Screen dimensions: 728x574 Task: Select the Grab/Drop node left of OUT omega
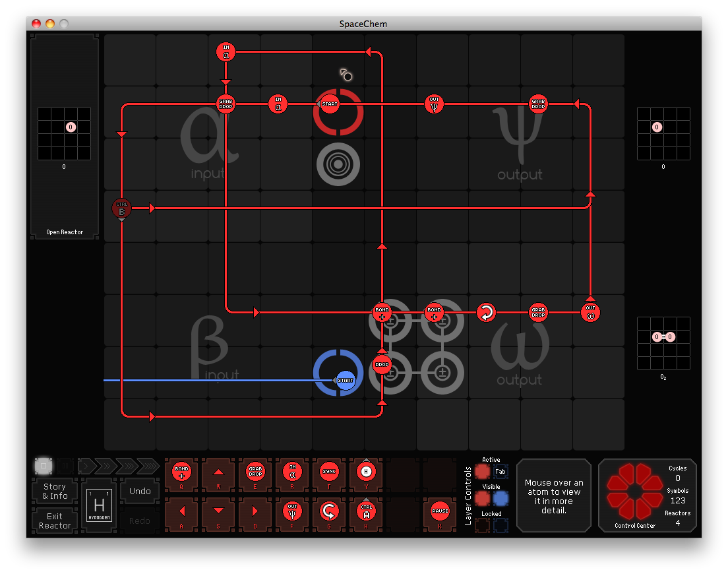538,313
